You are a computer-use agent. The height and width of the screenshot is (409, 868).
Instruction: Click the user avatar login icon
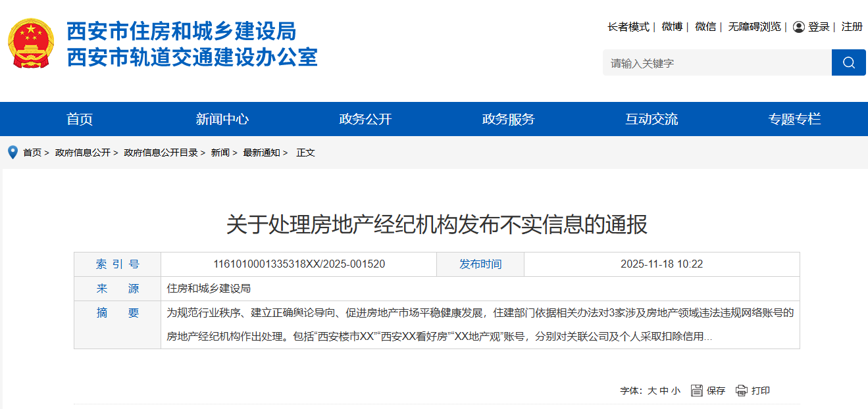(799, 27)
